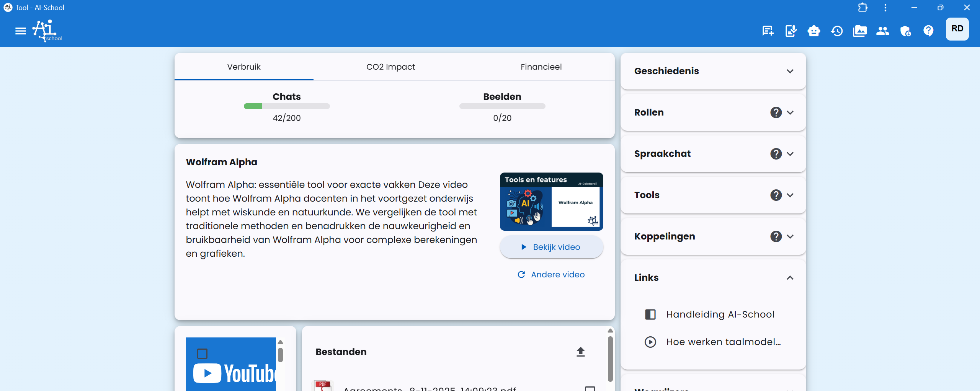Open the users group icon
Viewport: 980px width, 391px height.
click(x=882, y=31)
